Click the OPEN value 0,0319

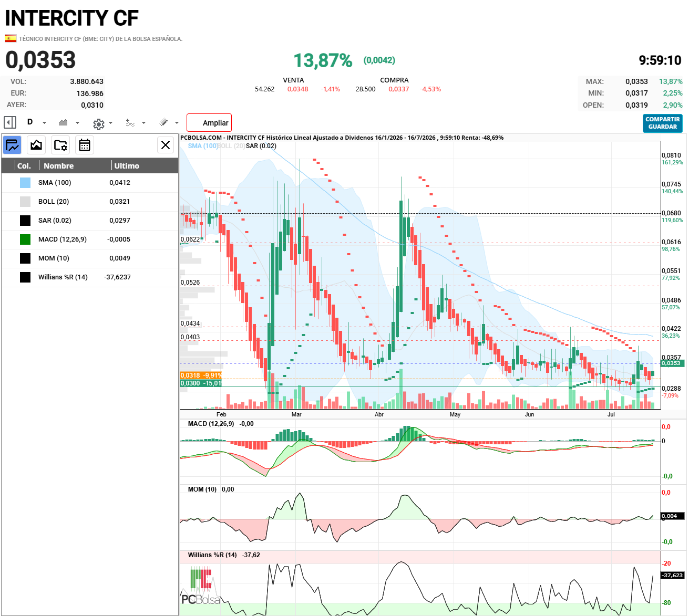[x=636, y=105]
